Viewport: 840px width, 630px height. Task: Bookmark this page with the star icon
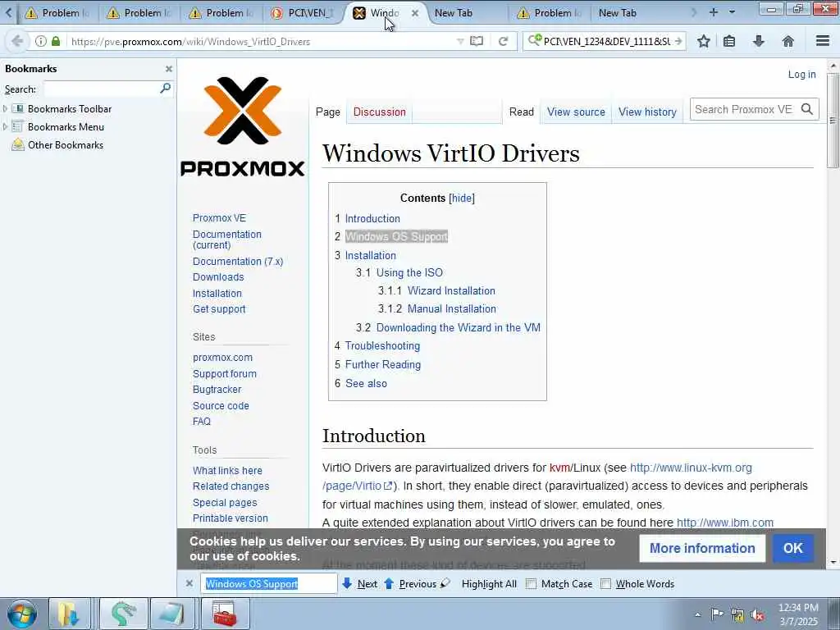coord(703,41)
